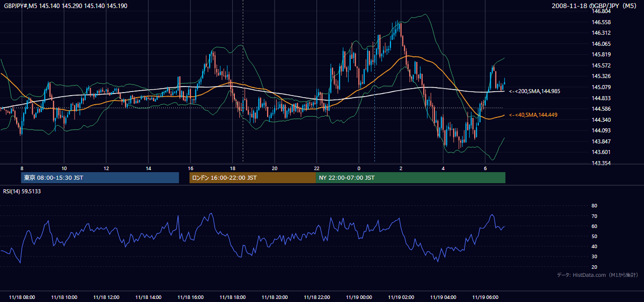The height and width of the screenshot is (302, 644).
Task: Click the 144.833 price axis label
Action: coord(601,98)
